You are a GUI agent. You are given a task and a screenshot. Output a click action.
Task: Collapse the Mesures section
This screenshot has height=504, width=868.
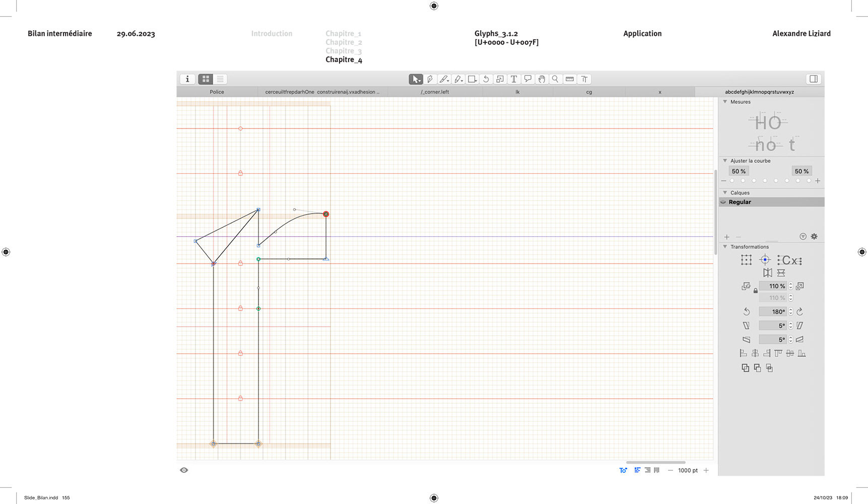coord(725,102)
